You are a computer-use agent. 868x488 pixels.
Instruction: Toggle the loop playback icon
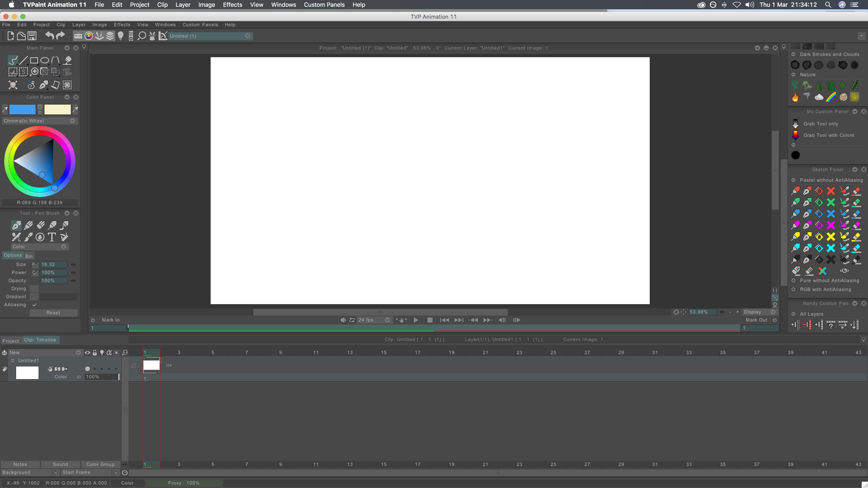point(352,320)
